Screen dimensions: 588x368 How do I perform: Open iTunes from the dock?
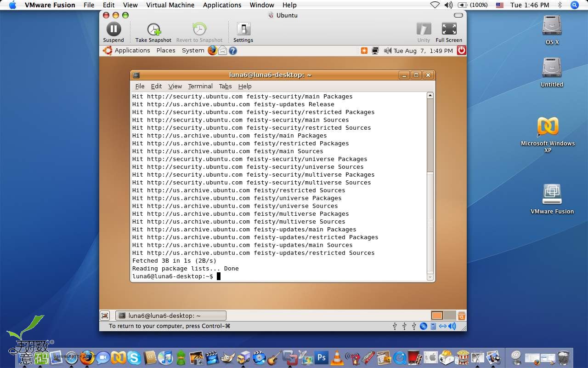tap(165, 357)
